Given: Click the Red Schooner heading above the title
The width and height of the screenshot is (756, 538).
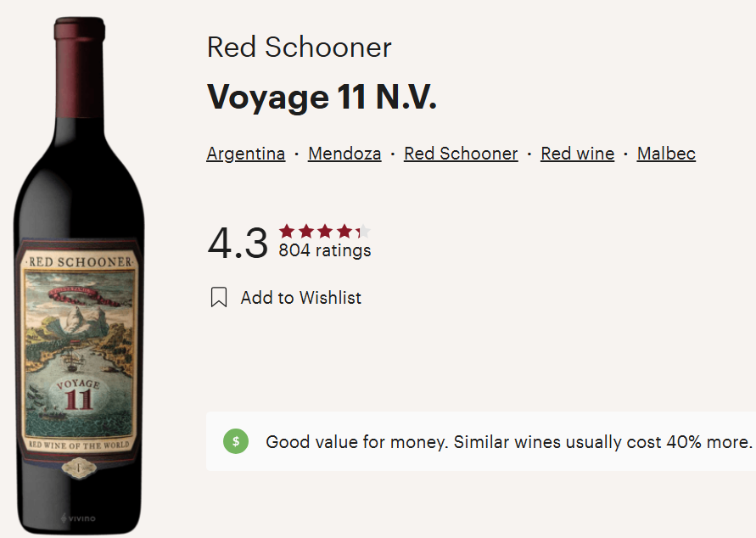Looking at the screenshot, I should pos(299,48).
